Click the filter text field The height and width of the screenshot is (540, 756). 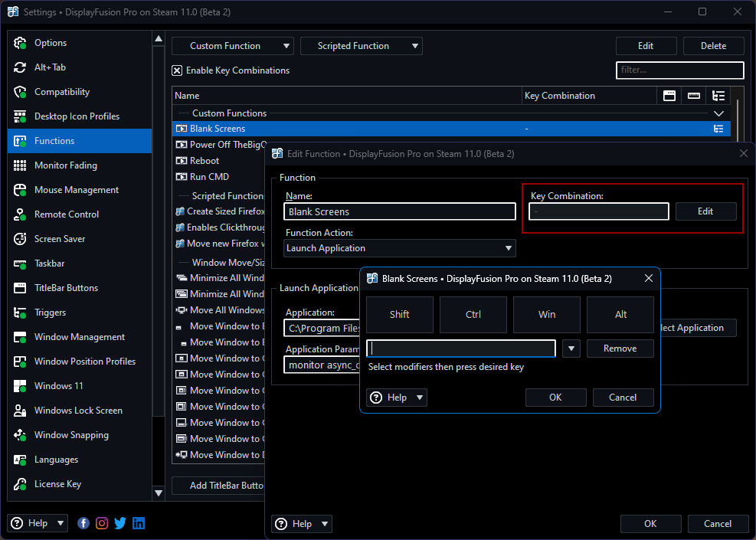pyautogui.click(x=679, y=70)
